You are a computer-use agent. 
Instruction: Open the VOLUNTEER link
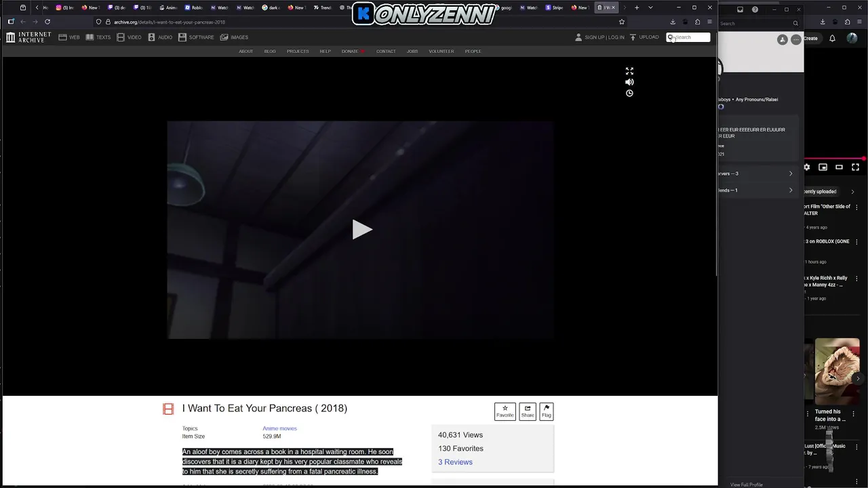click(441, 52)
